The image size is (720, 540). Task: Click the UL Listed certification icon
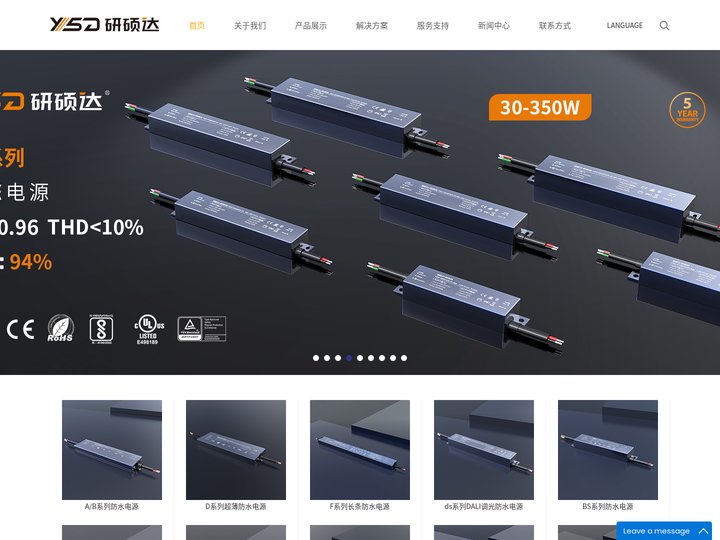tap(148, 329)
